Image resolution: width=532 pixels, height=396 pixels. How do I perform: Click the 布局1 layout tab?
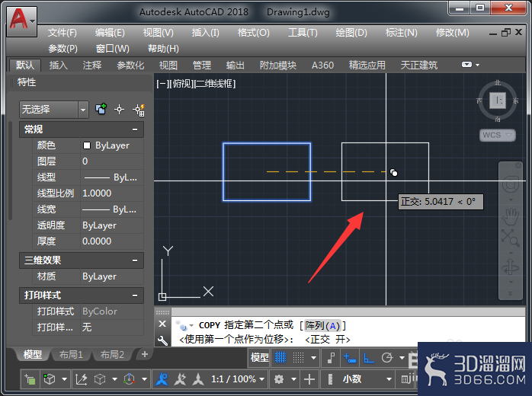[x=71, y=355]
